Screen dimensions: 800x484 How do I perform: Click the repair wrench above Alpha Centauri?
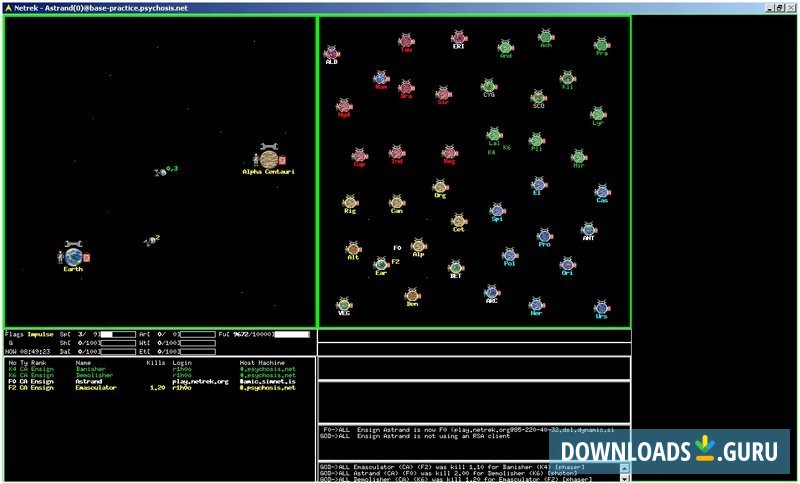[x=268, y=147]
